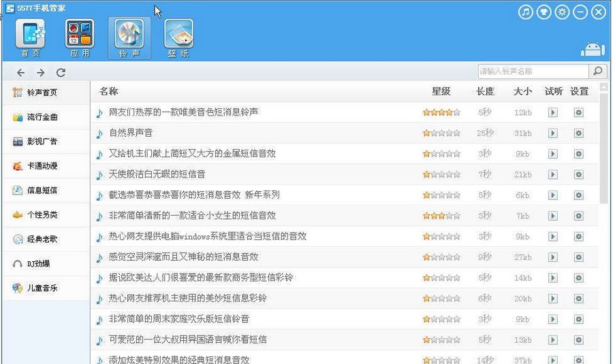Refresh the ringtone list

[61, 73]
